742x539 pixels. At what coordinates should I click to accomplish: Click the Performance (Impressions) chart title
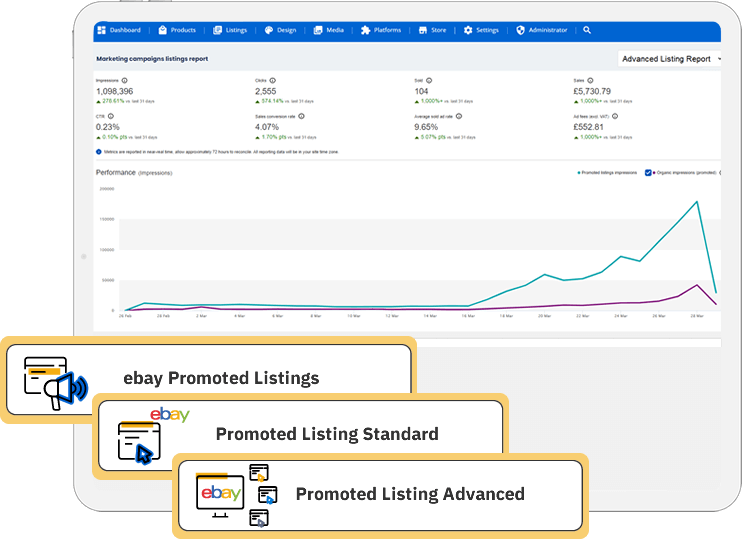(134, 173)
